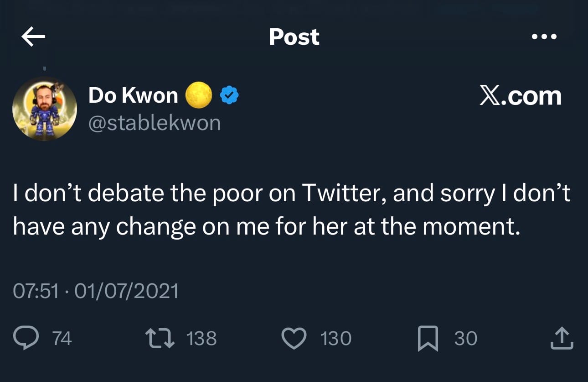Image resolution: width=588 pixels, height=382 pixels.
Task: Select the Post title tab at the top
Action: [x=294, y=37]
